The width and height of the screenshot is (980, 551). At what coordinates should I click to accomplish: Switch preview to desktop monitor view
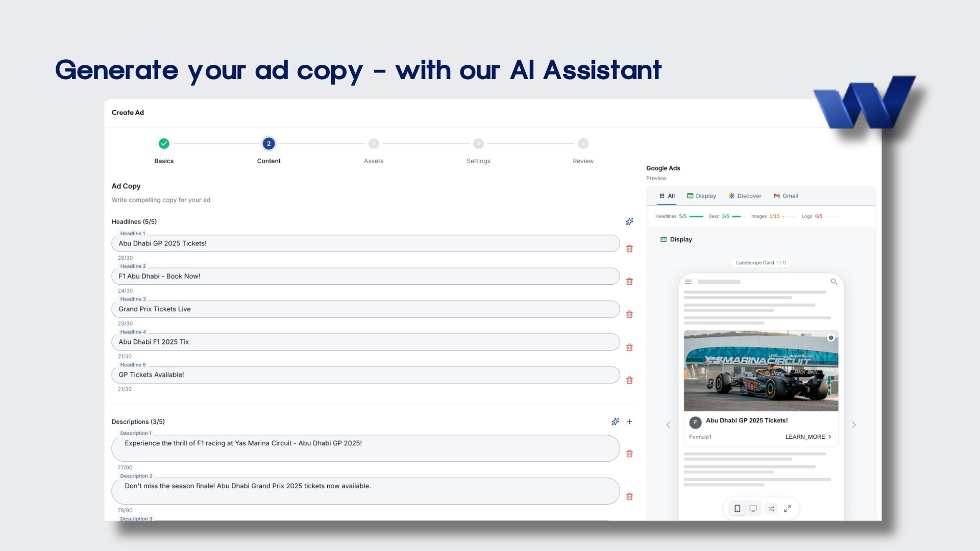click(x=753, y=509)
